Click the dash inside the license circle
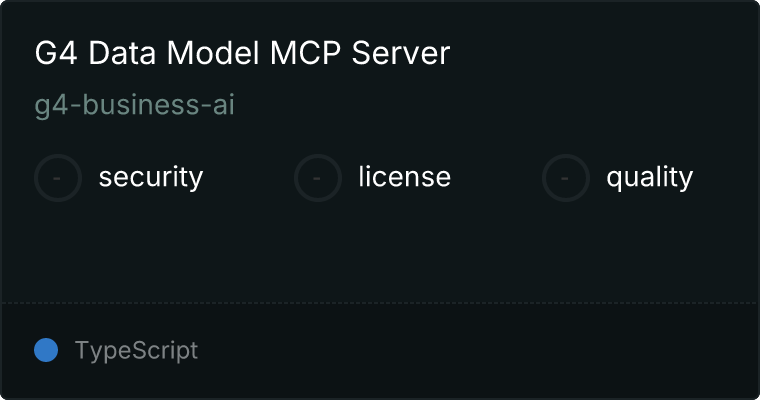The height and width of the screenshot is (400, 760). click(317, 178)
